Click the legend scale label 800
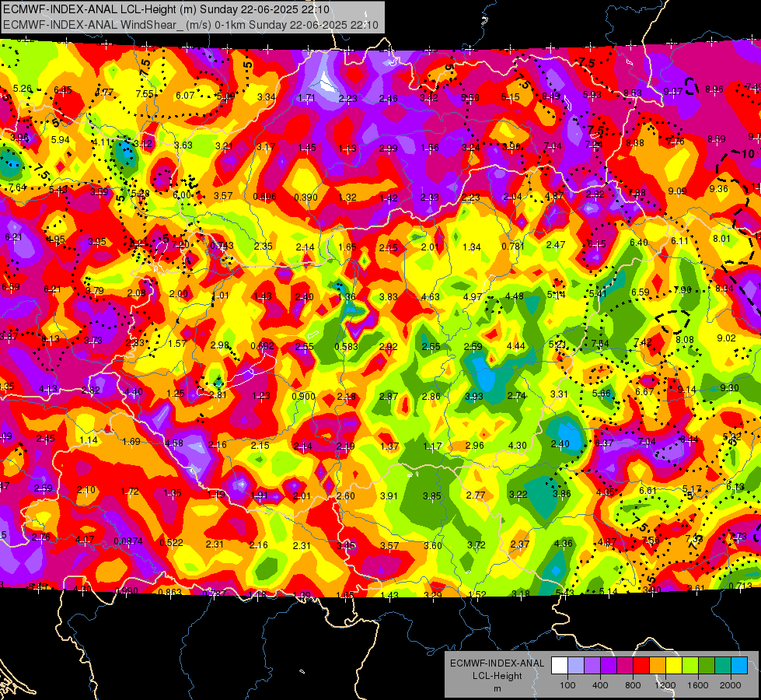This screenshot has width=761, height=700. [x=633, y=685]
